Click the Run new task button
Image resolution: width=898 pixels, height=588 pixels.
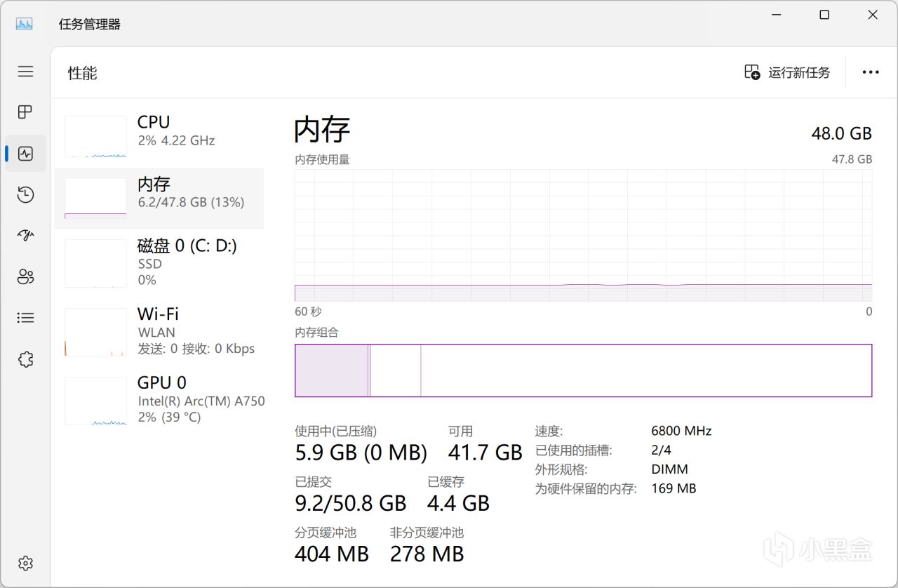[787, 72]
